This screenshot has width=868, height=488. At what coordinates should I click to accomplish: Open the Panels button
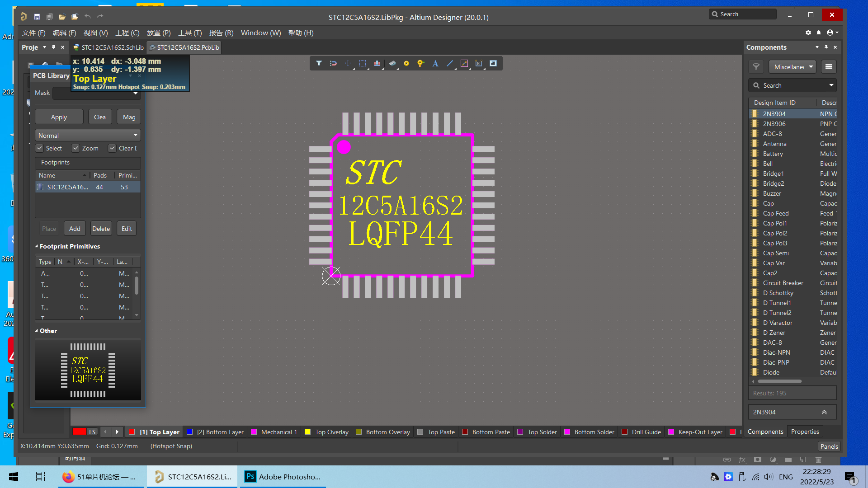[829, 446]
